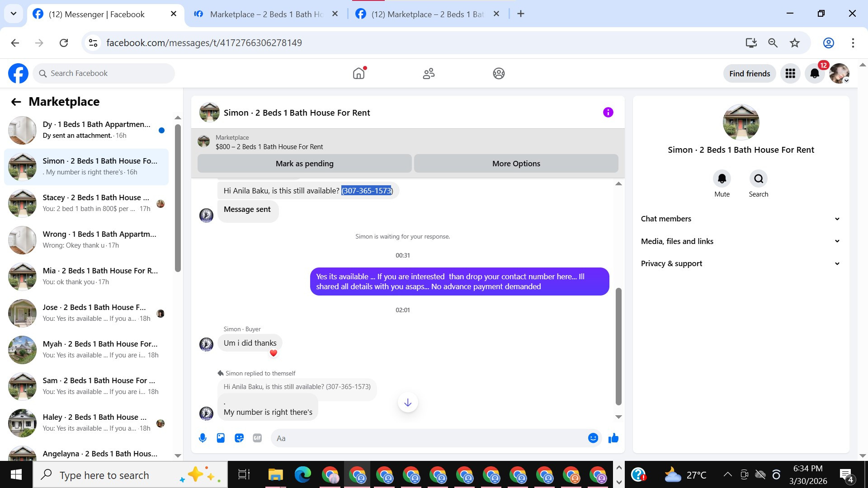
Task: Open Stacey's 2 Beds 1 Bath conversation
Action: tap(96, 203)
